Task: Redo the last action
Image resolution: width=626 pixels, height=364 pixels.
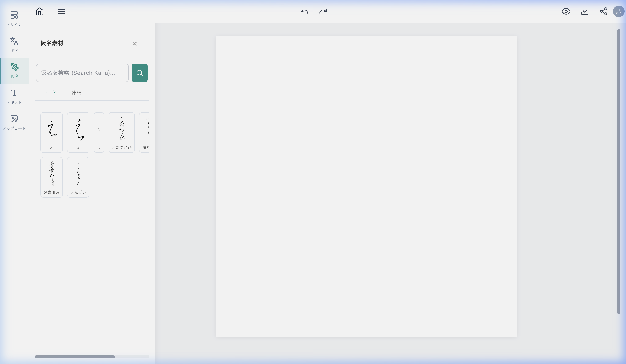Action: [323, 11]
